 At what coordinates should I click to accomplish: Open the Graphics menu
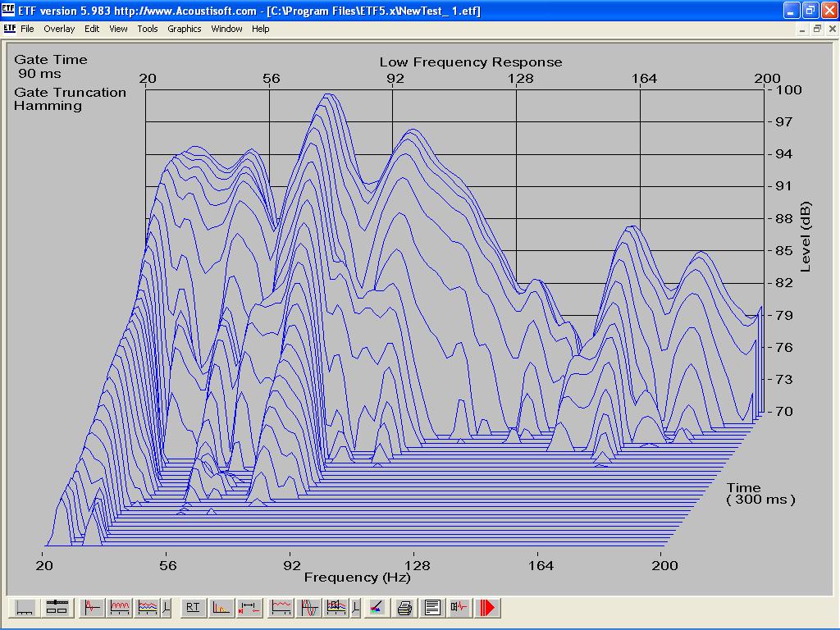pyautogui.click(x=184, y=29)
